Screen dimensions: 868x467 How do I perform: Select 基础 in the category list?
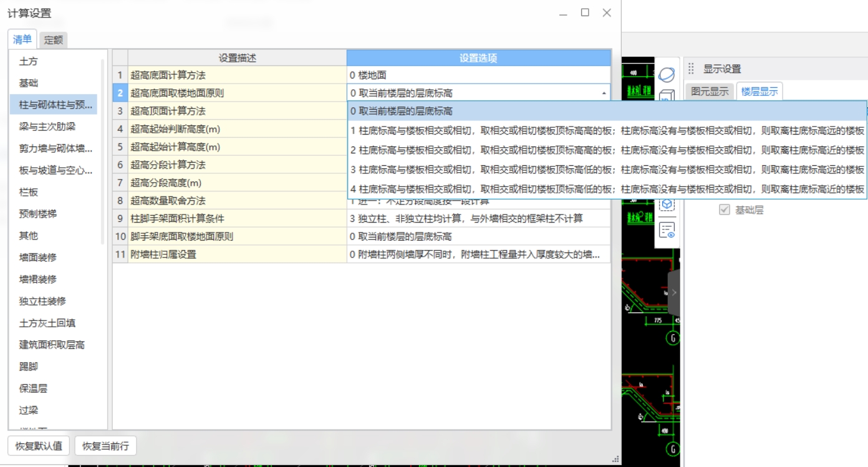pyautogui.click(x=54, y=83)
